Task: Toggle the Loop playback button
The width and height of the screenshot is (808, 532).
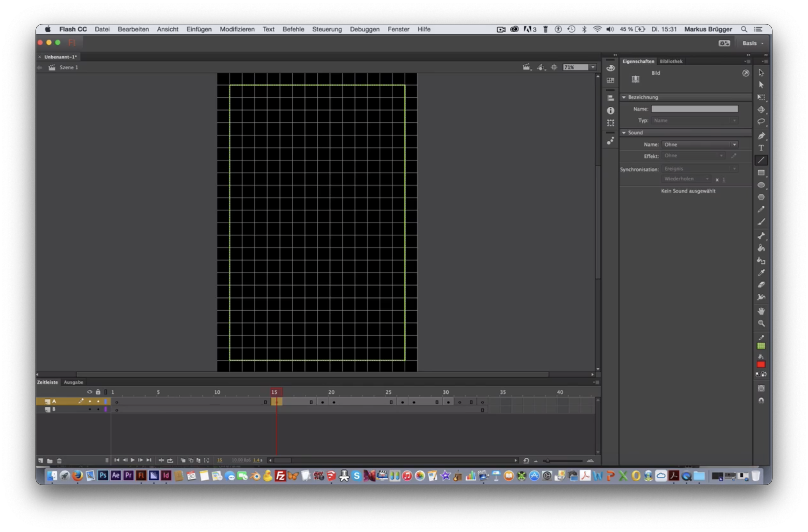Action: coord(170,460)
